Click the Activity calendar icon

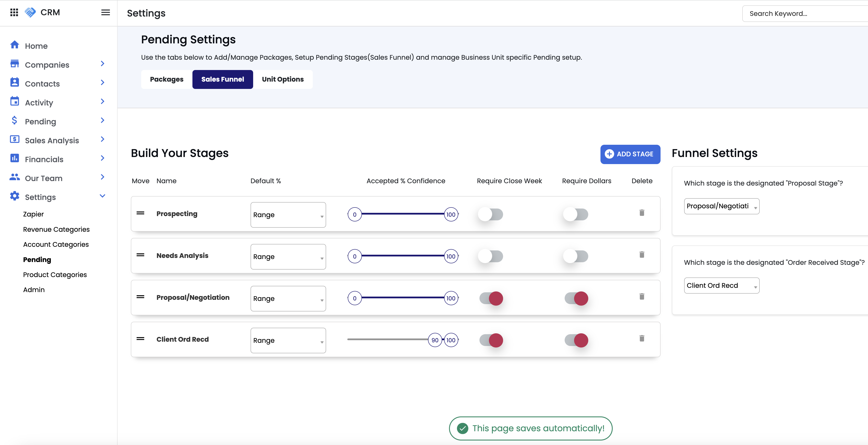click(x=15, y=102)
